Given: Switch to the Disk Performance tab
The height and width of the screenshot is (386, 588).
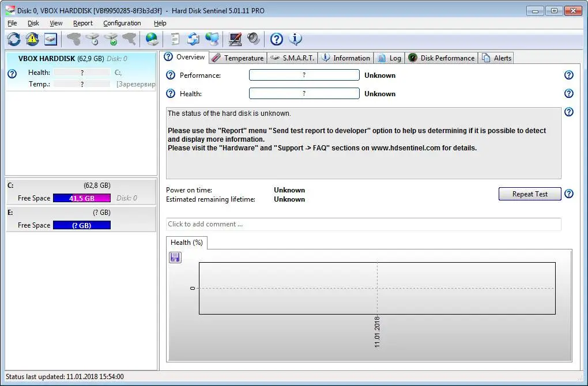Looking at the screenshot, I should pyautogui.click(x=442, y=58).
